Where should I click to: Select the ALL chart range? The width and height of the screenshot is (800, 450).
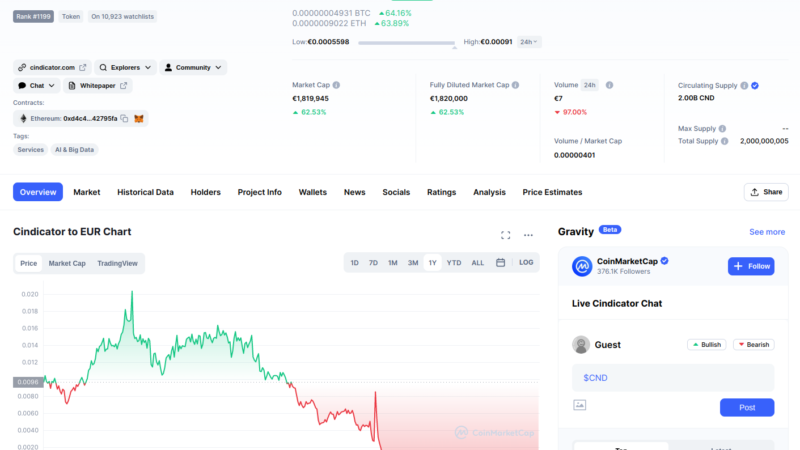pos(478,263)
